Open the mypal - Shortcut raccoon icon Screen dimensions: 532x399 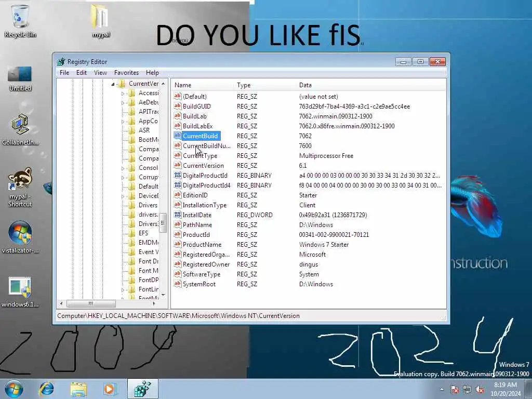[x=20, y=187]
